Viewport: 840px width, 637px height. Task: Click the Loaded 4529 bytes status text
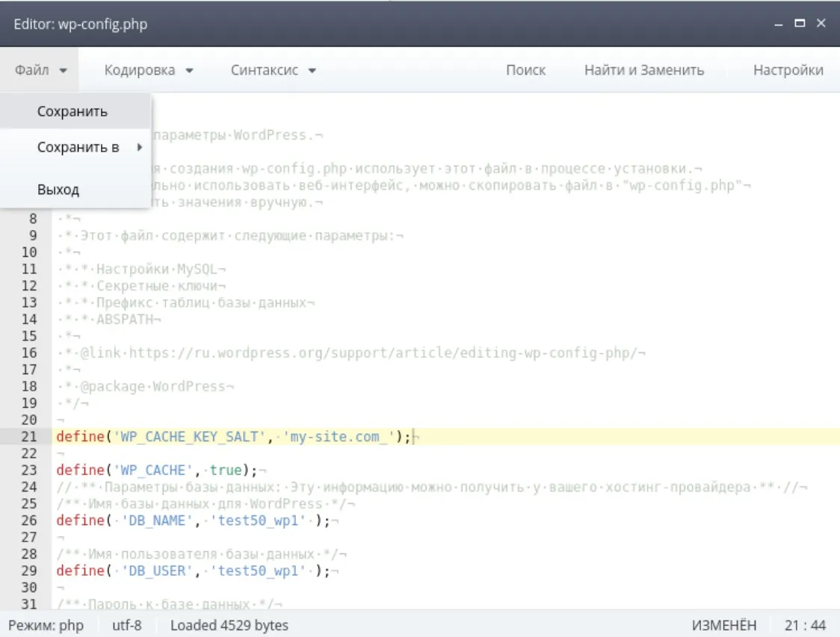click(x=229, y=625)
